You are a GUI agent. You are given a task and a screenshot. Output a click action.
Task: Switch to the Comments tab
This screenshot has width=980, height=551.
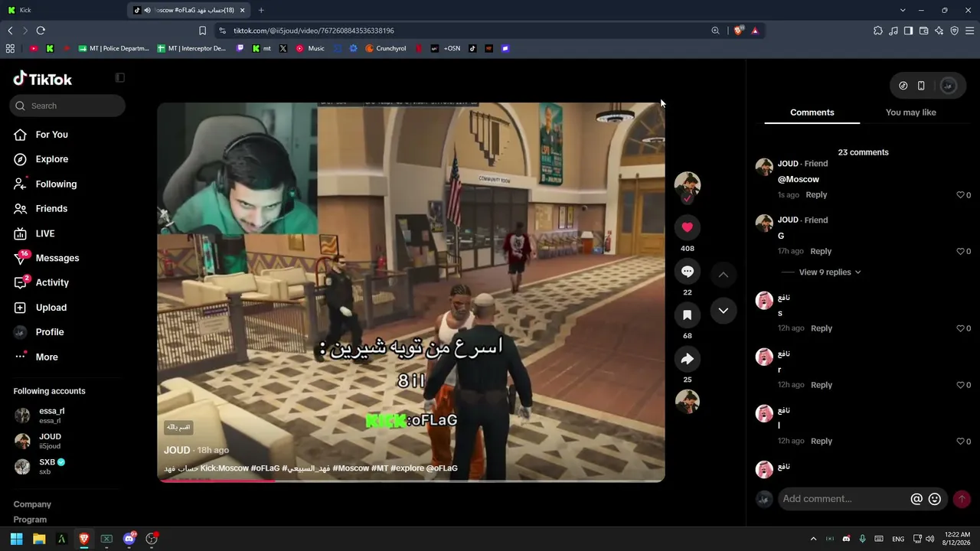pyautogui.click(x=812, y=112)
